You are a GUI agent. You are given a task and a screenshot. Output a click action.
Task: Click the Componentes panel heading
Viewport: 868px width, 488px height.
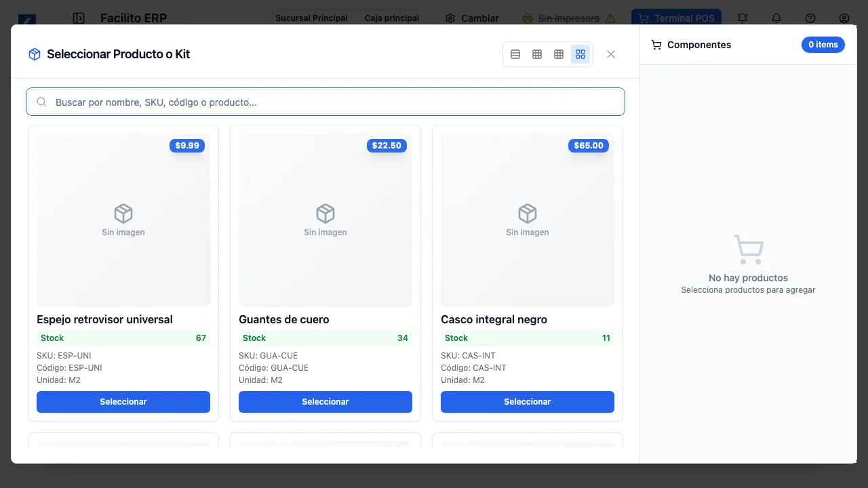[699, 45]
